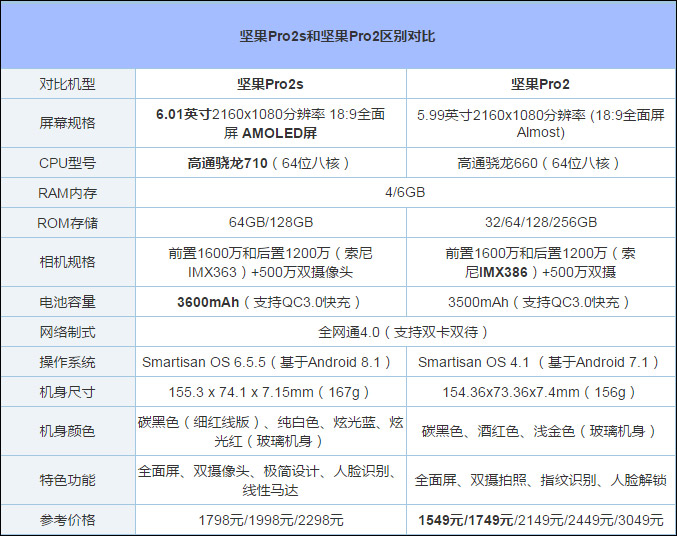Click the 1549元/1749元 price cell

(541, 520)
